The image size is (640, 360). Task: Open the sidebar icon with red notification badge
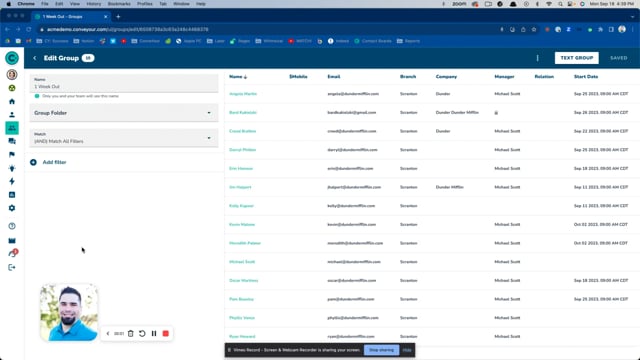[13, 253]
